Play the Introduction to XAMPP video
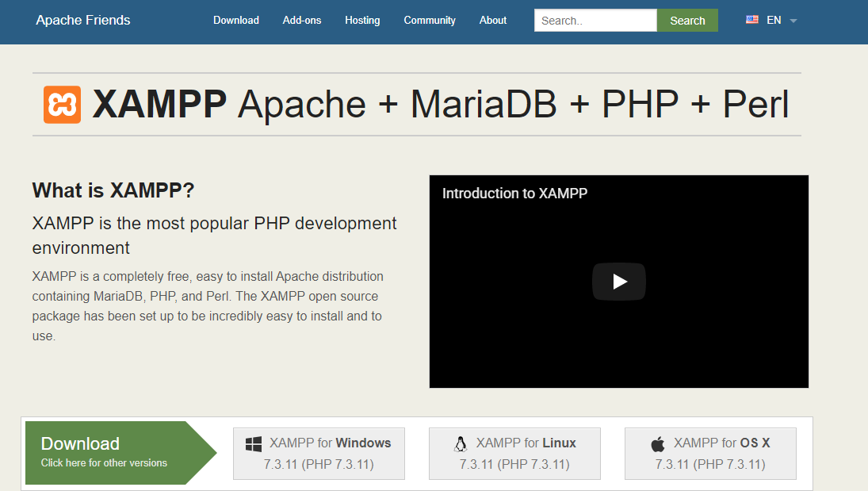Screen dimensions: 868x491 click(x=618, y=282)
